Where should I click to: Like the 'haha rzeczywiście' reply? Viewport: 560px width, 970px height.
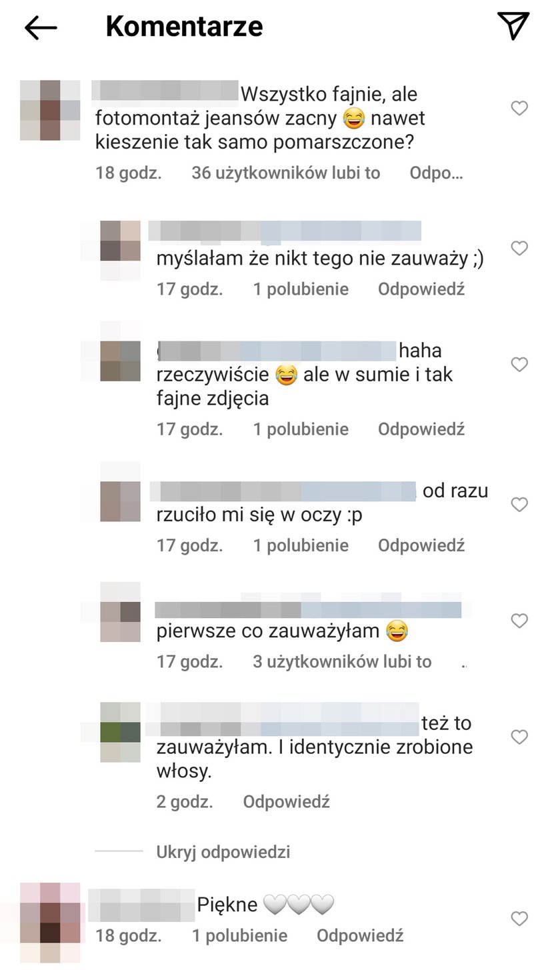519,364
